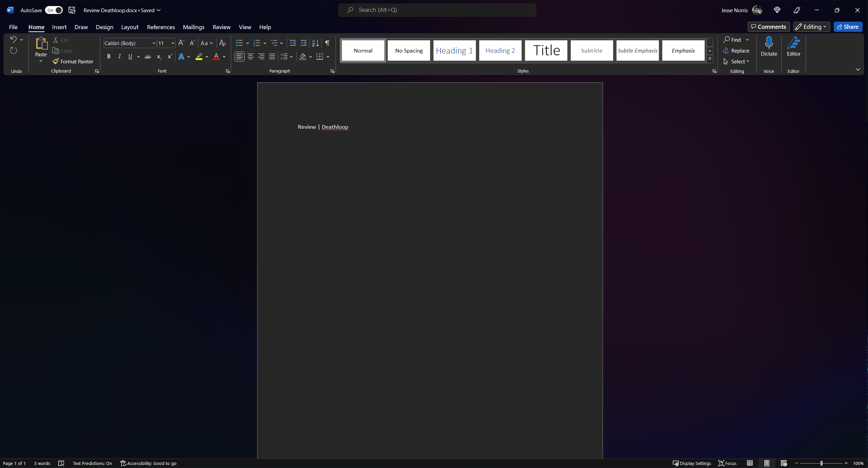Switch to the Insert tab
This screenshot has width=868, height=468.
pos(59,27)
